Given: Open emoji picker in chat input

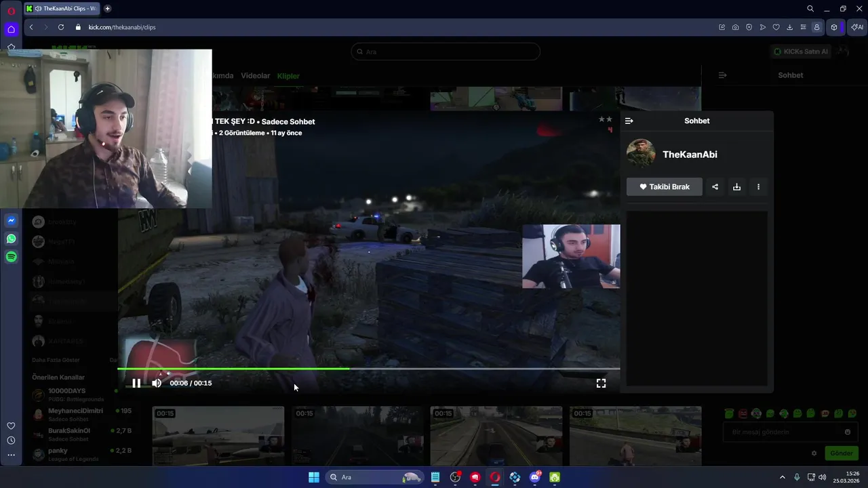Looking at the screenshot, I should point(847,432).
